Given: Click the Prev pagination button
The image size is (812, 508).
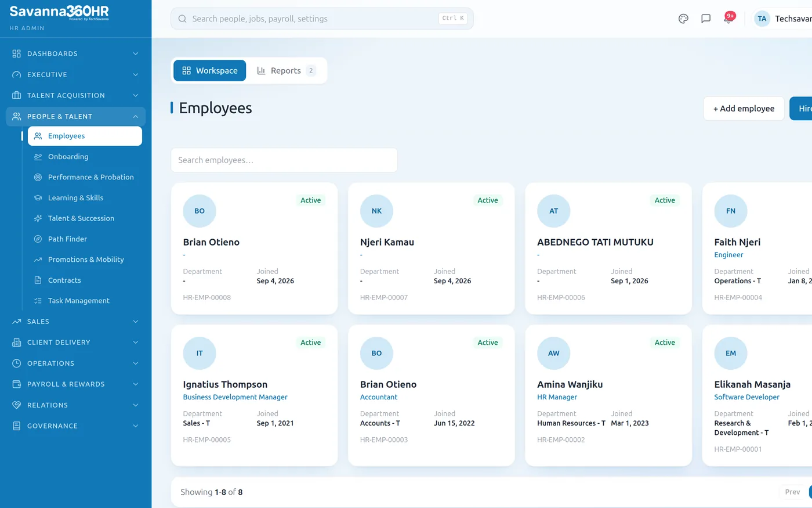Looking at the screenshot, I should coord(792,492).
